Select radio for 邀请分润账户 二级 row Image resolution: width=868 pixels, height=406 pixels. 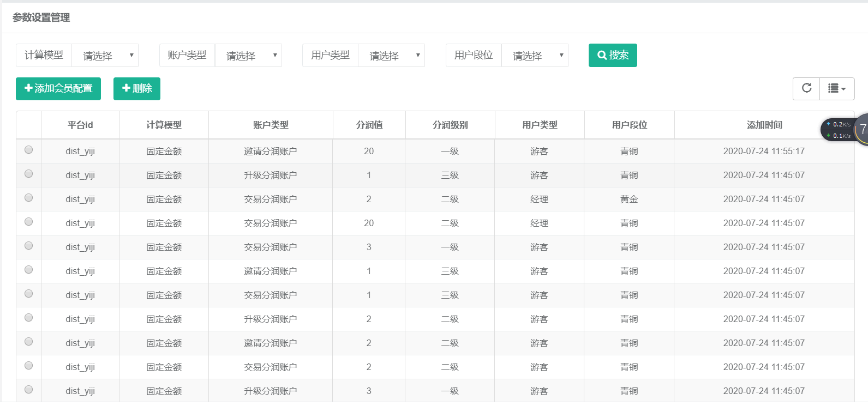[x=29, y=342]
